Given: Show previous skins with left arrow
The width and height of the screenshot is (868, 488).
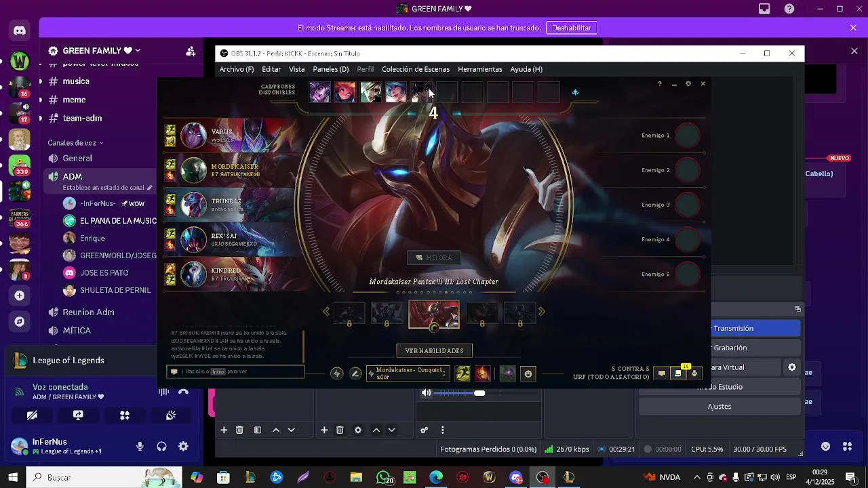Looking at the screenshot, I should coord(326,312).
